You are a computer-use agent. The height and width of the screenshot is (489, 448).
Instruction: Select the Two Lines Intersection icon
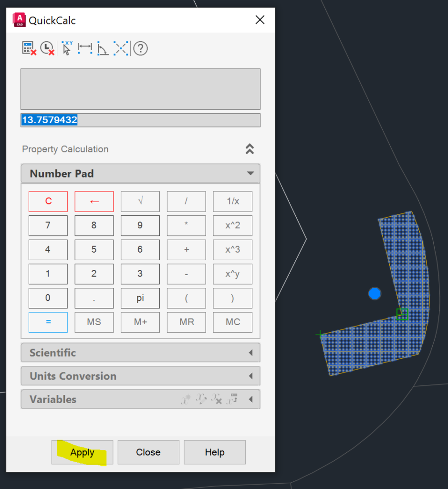pos(121,48)
